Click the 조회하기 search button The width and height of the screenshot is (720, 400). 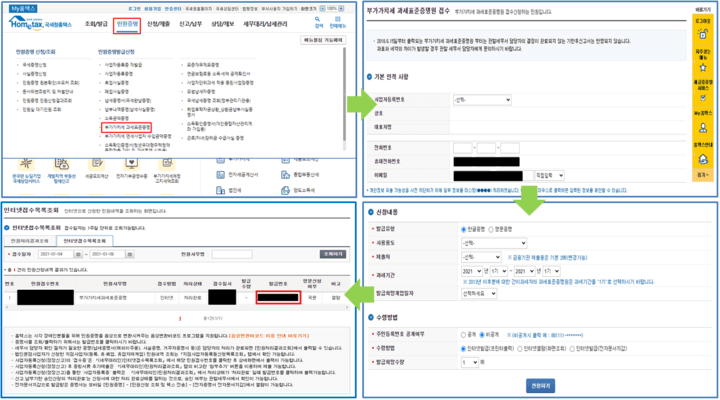(333, 254)
